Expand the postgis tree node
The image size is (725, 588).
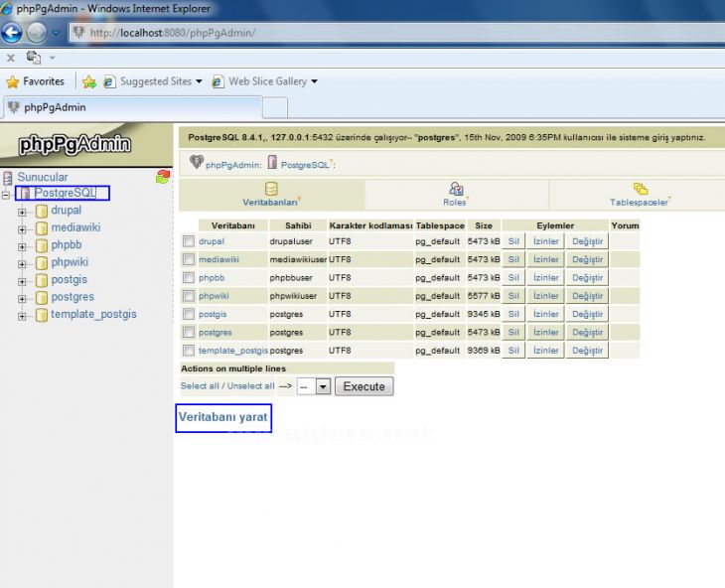pos(22,281)
